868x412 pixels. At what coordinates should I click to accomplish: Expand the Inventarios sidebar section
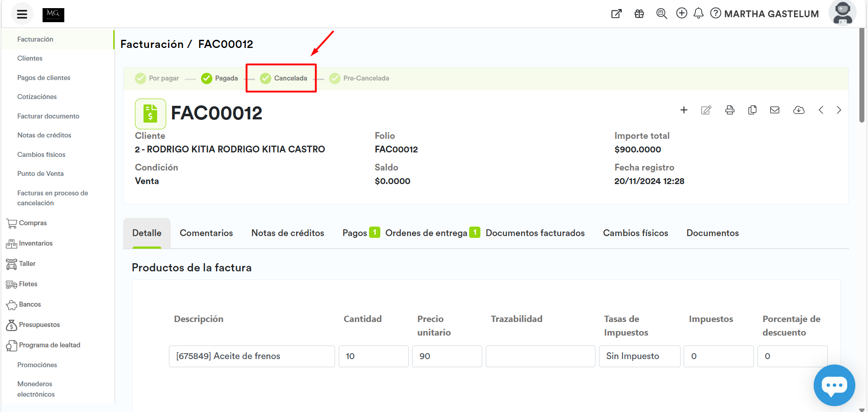coord(35,243)
